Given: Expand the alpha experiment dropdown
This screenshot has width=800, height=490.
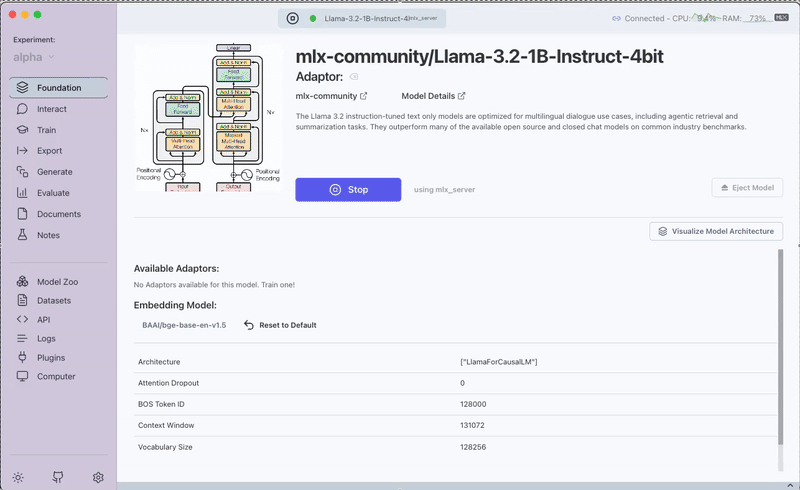Looking at the screenshot, I should point(35,58).
